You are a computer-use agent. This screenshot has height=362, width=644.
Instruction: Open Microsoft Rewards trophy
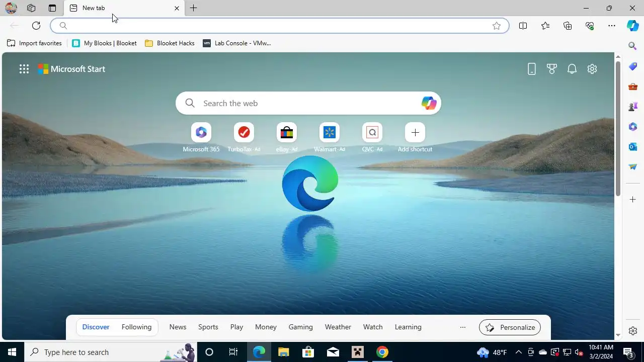[x=552, y=69]
